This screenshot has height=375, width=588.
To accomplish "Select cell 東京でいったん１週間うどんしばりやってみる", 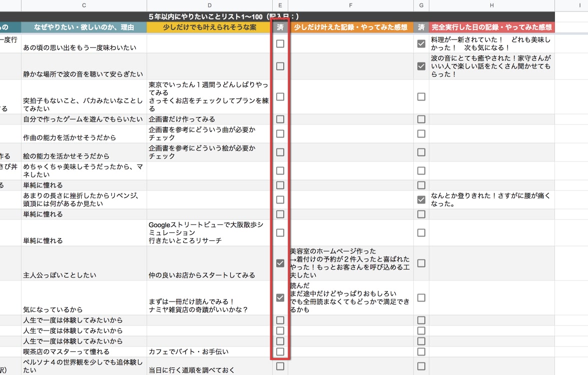I will (210, 96).
